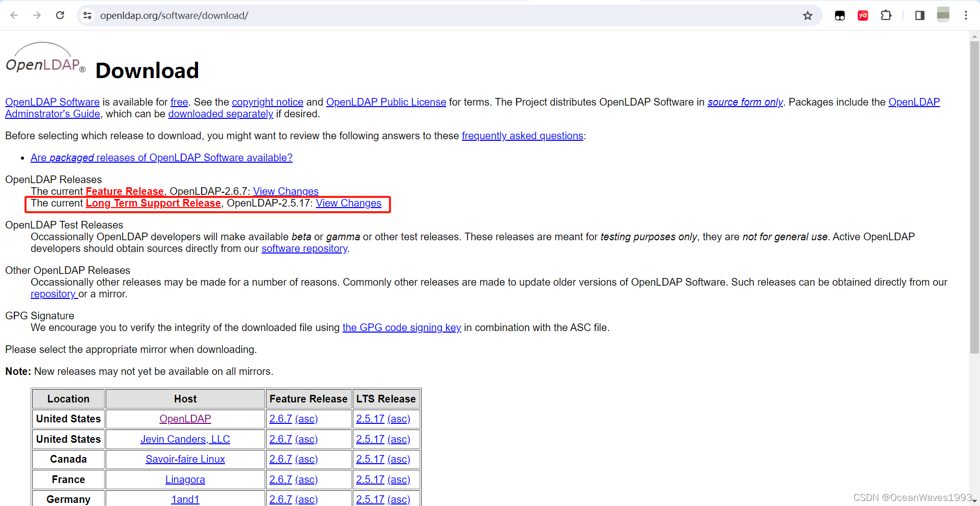Open the Linagora host link
The height and width of the screenshot is (506, 980).
185,479
